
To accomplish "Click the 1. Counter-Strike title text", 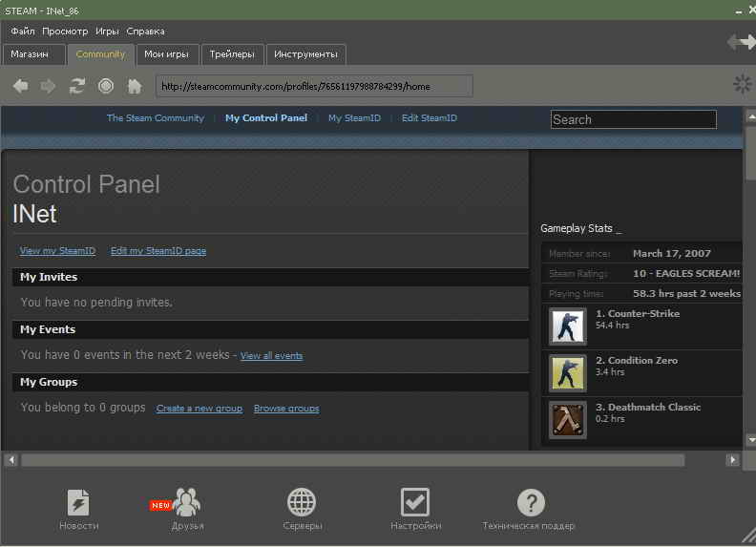I will tap(638, 313).
